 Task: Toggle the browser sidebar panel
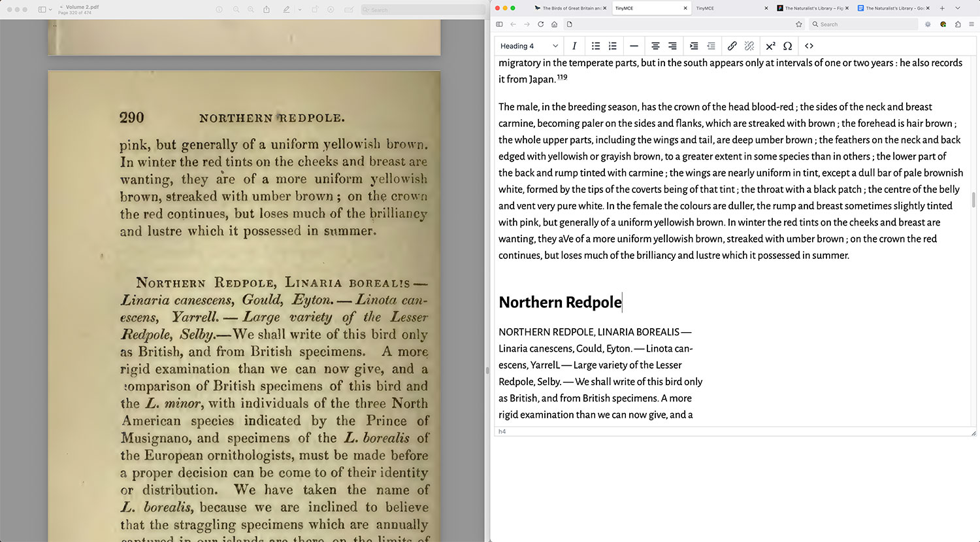499,24
